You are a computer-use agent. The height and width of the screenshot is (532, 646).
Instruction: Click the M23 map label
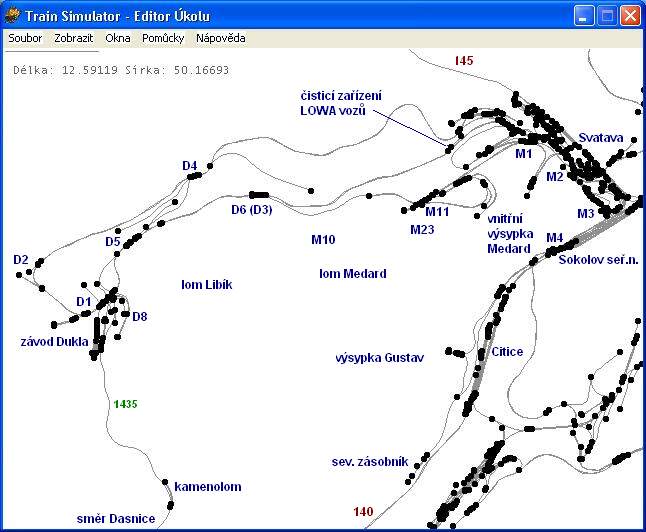[422, 230]
